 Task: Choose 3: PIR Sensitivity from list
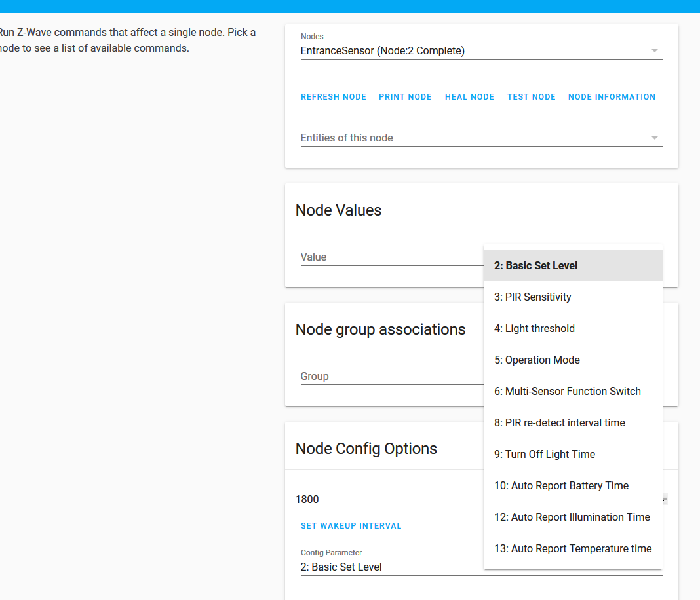(x=572, y=297)
